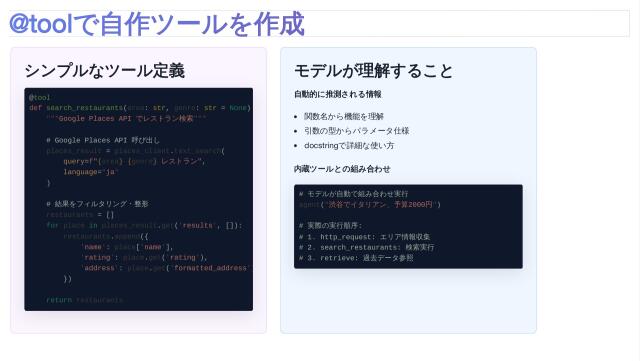Click the heading 'シンプルなツール定義'
The image size is (640, 361).
(104, 71)
